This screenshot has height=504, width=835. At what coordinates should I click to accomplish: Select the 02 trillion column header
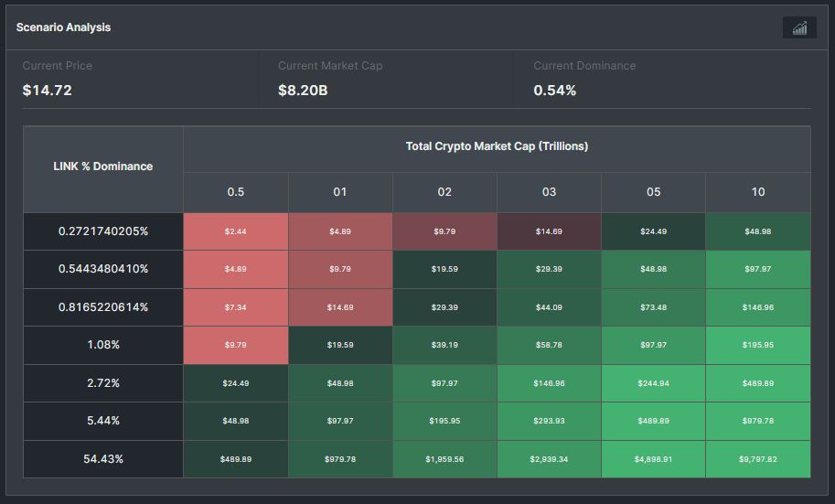444,192
